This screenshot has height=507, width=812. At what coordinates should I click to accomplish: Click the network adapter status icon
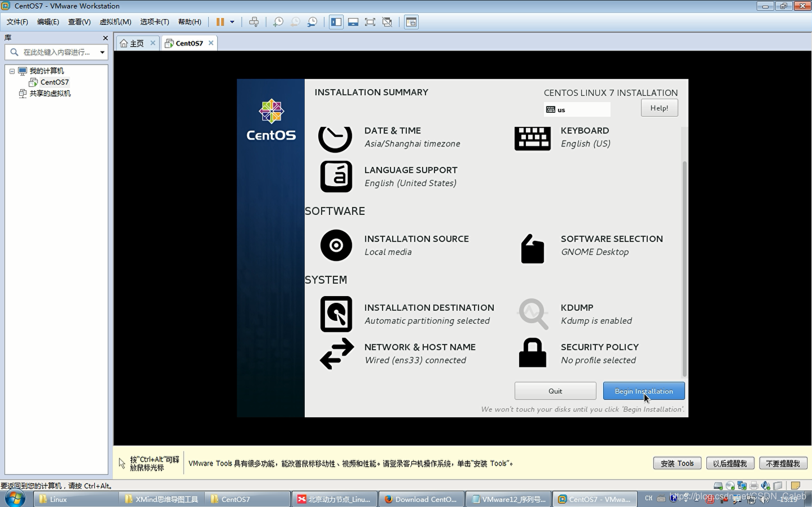click(742, 486)
